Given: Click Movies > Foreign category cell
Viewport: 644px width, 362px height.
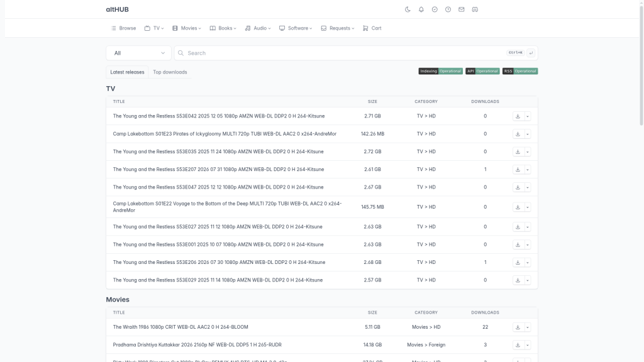Looking at the screenshot, I should [x=426, y=345].
